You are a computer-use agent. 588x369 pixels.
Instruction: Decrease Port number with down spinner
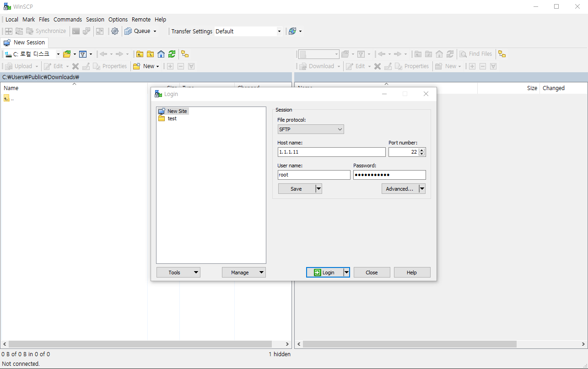(422, 154)
